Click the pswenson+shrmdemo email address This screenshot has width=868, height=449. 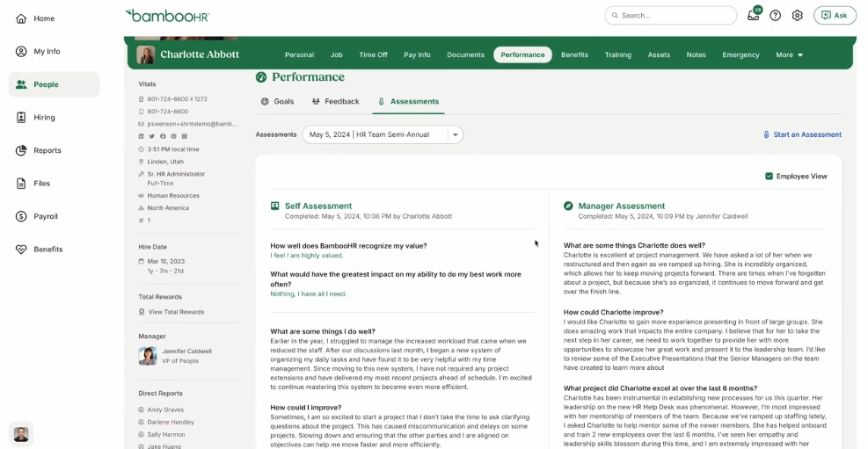click(x=192, y=124)
